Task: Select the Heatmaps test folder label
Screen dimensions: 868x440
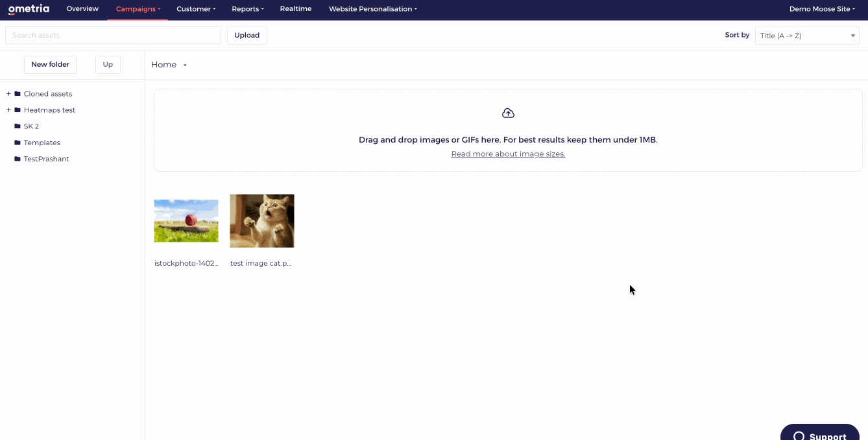Action: pos(49,110)
